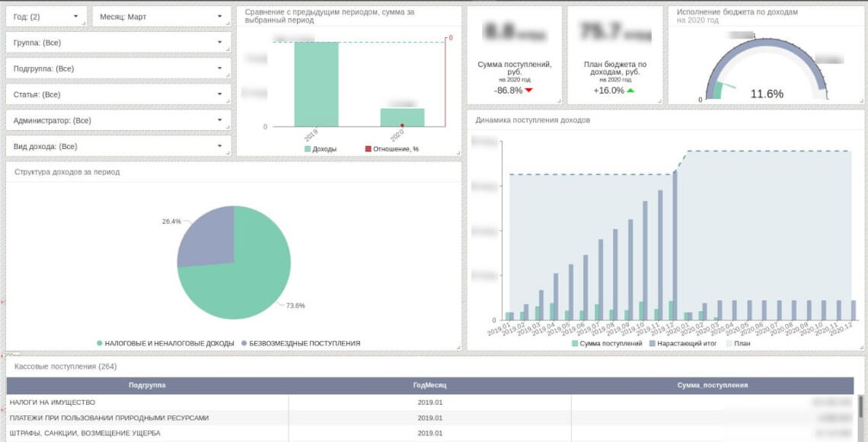The image size is (868, 442).
Task: Open the Месяц: Март dropdown
Action: [161, 17]
